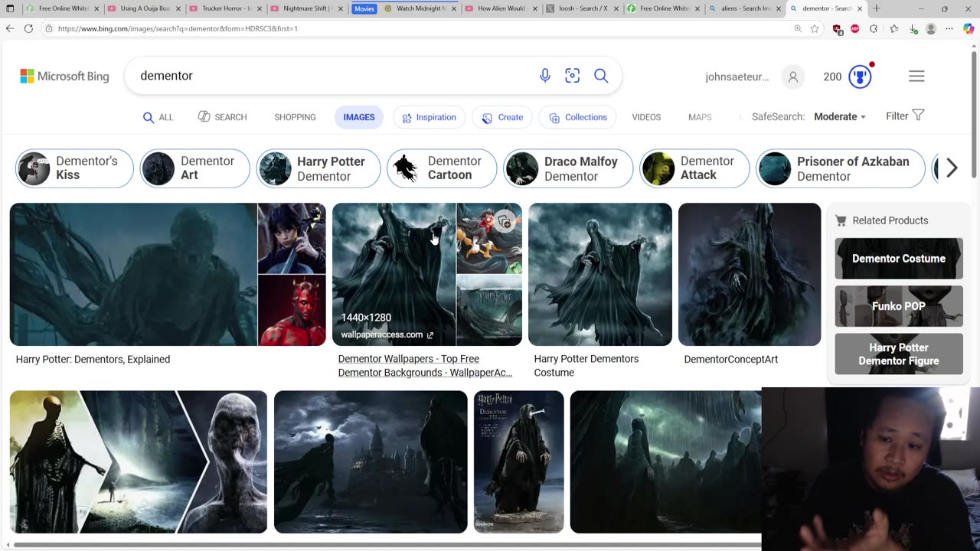Select Draco Malfoy Dementor chip
This screenshot has width=980, height=551.
tap(568, 168)
